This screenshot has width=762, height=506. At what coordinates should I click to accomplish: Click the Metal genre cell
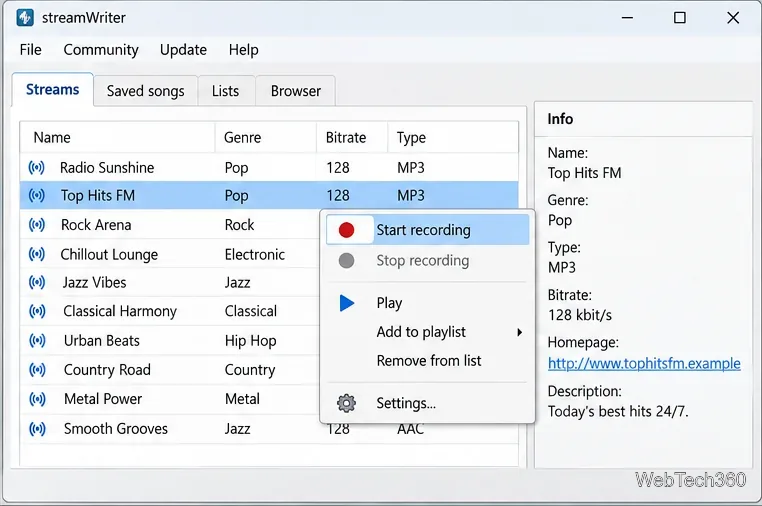[242, 399]
